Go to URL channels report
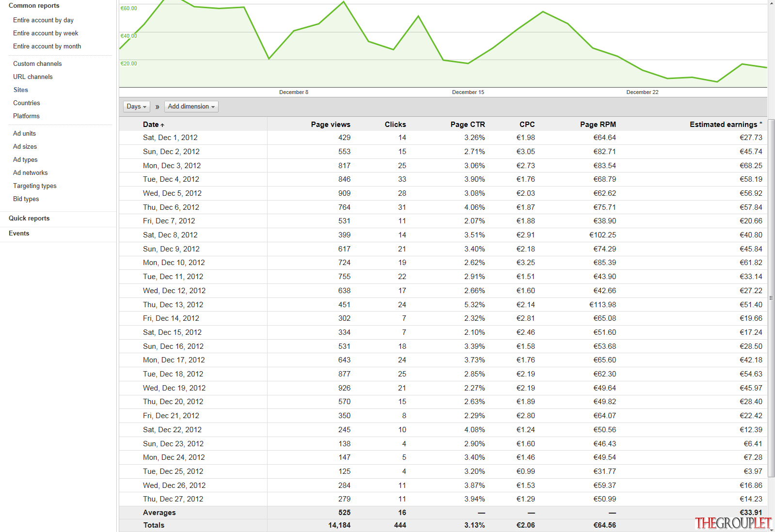Screen dimensions: 775x532 pos(33,77)
